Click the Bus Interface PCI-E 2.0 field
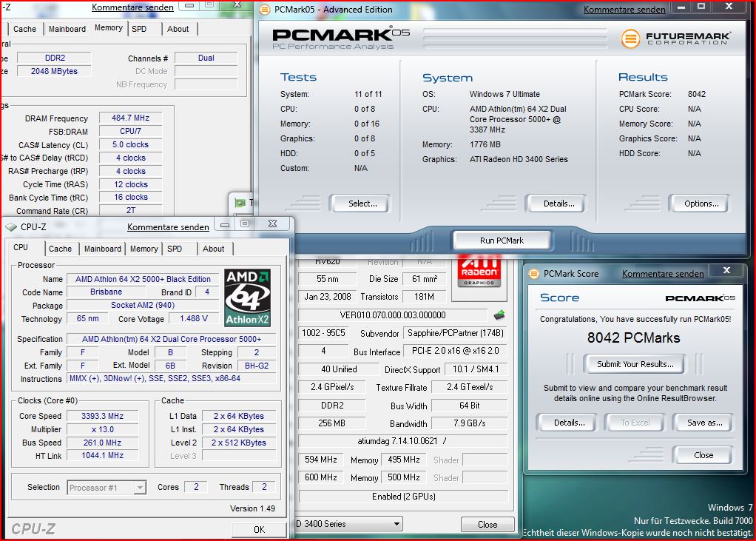The width and height of the screenshot is (756, 541). [x=455, y=351]
